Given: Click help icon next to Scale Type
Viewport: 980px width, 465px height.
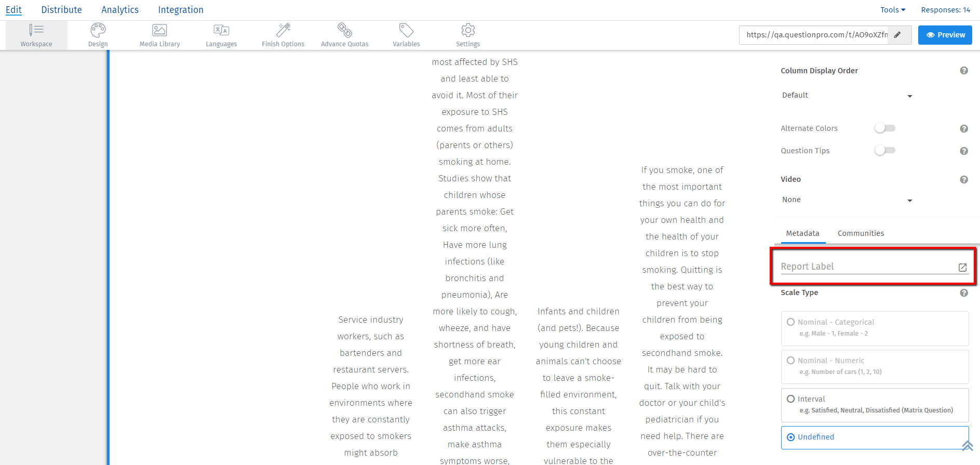Looking at the screenshot, I should point(964,293).
